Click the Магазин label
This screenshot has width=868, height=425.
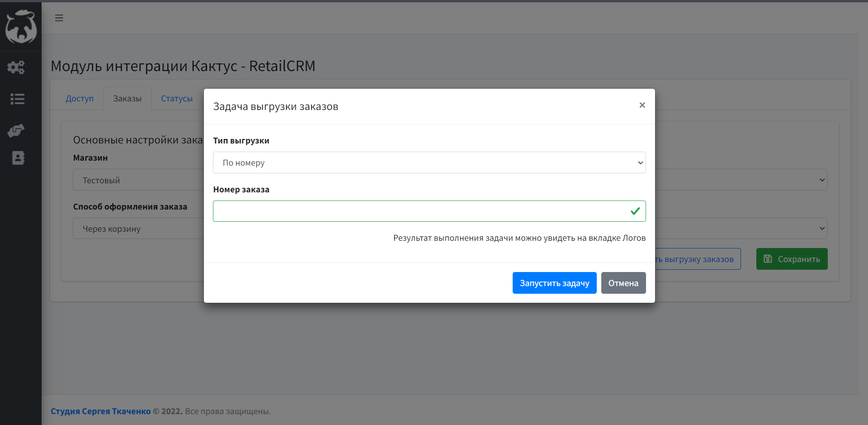pos(90,158)
